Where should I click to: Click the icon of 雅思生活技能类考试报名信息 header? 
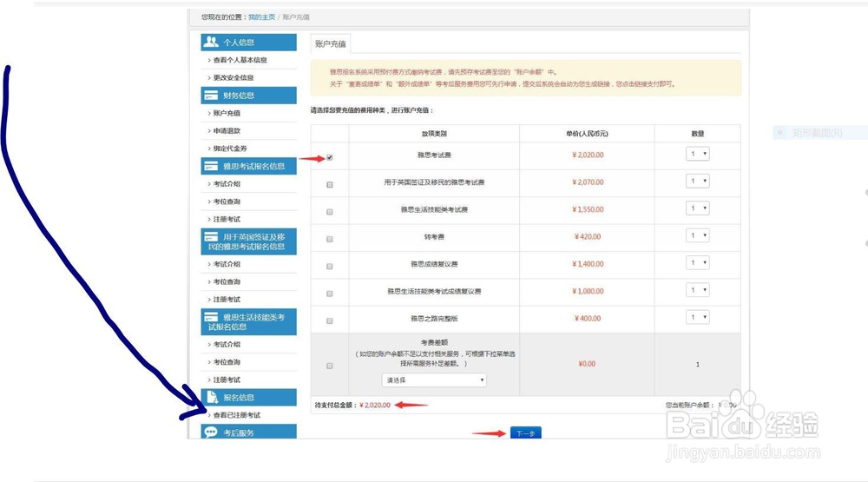tap(211, 317)
